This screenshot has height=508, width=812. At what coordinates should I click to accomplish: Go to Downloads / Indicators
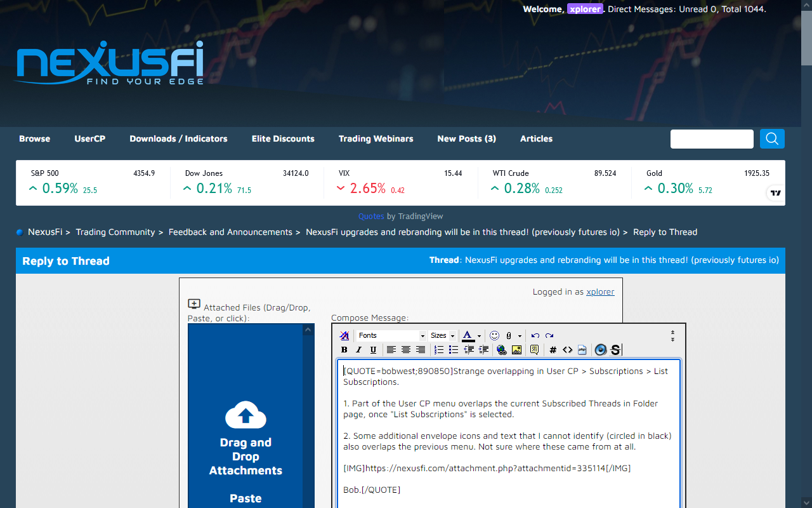click(x=178, y=138)
